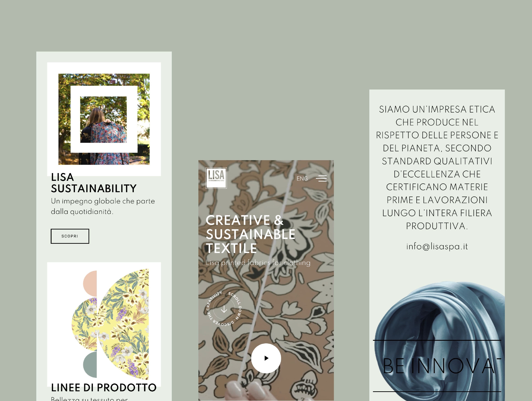Screen dimensions: 532x401
Task: Select the blue silk fabric image
Action: pos(439,341)
